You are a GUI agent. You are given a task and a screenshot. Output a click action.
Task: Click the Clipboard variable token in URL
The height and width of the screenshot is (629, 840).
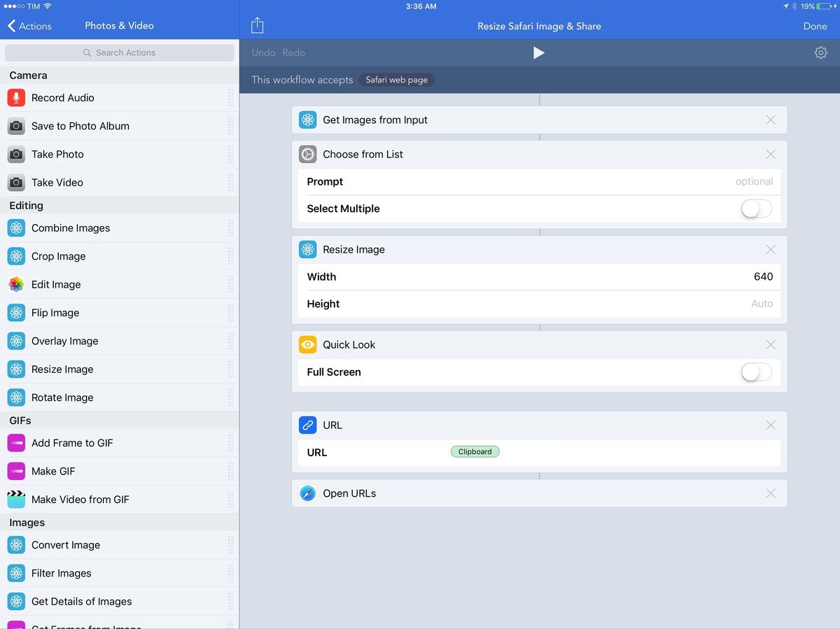(x=475, y=451)
